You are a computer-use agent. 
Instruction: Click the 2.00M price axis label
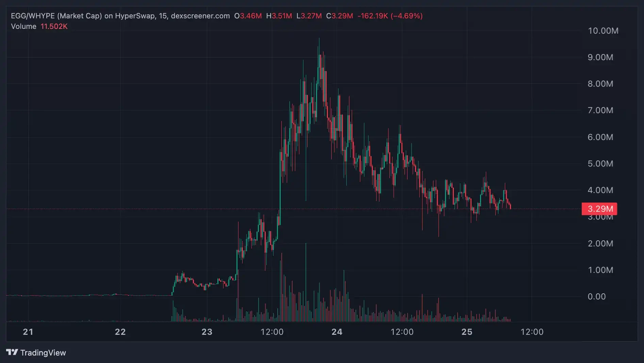click(600, 244)
